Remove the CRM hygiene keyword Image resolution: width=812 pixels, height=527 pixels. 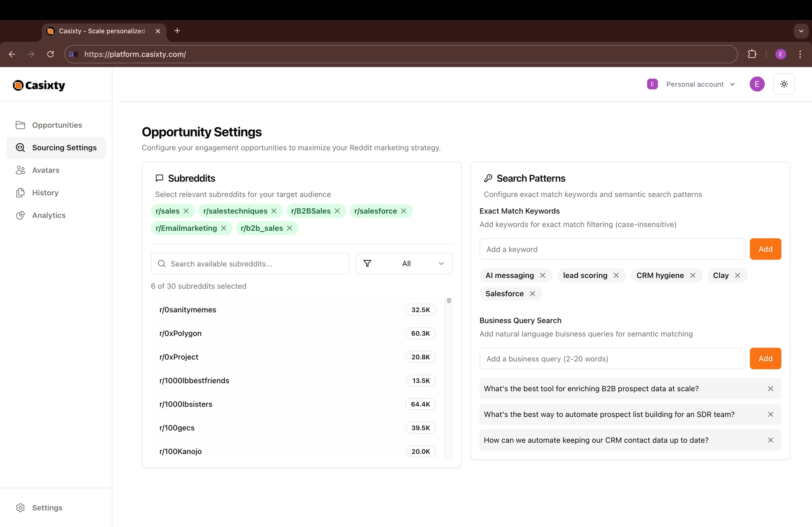click(x=693, y=276)
